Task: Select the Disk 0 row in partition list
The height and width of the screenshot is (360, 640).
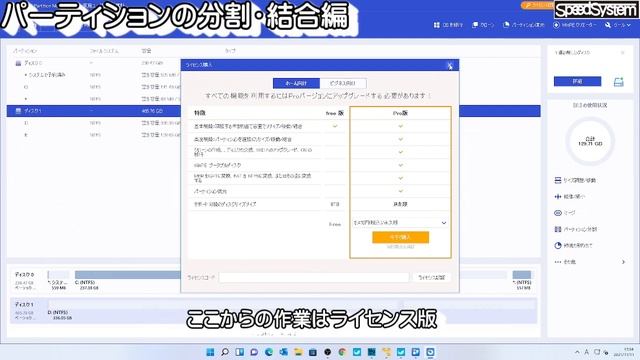Action: click(94, 63)
